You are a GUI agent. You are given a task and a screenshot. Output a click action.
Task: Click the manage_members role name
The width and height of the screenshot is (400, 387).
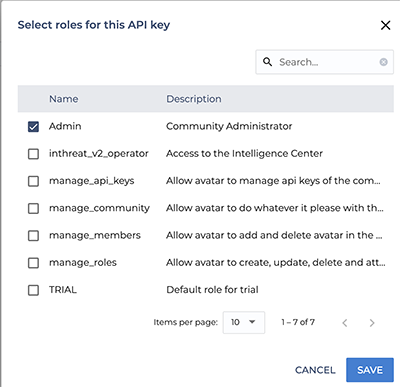click(95, 235)
